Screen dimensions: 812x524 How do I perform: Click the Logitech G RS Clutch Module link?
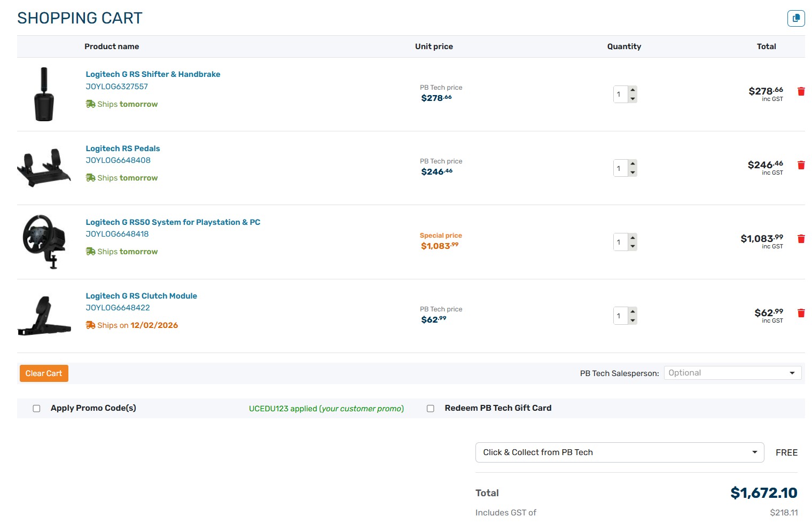(x=141, y=296)
